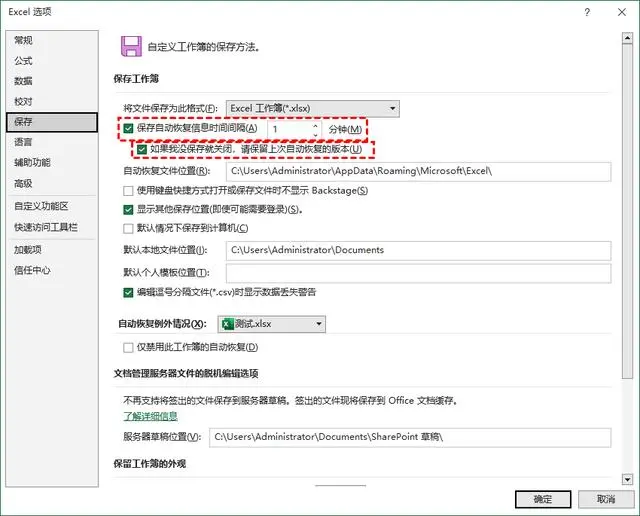The width and height of the screenshot is (640, 516).
Task: Enable 仅禁用此工作簿的自动恢复 checkbox
Action: tap(128, 347)
